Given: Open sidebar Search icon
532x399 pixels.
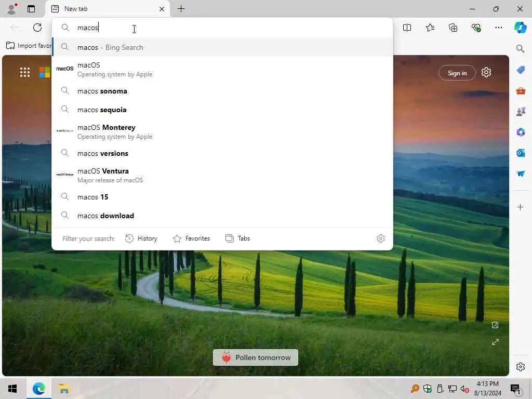Looking at the screenshot, I should click(520, 48).
